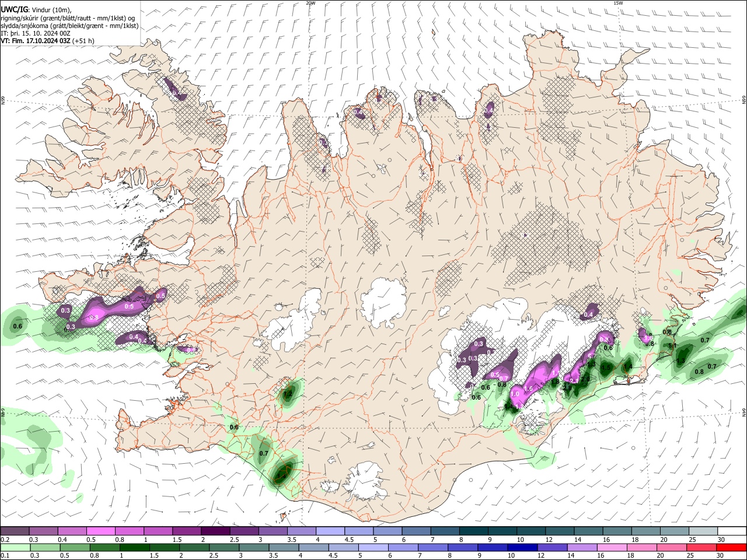This screenshot has width=747, height=560.
Task: Click the '15W' longitude label on the top border
Action: 618,3
